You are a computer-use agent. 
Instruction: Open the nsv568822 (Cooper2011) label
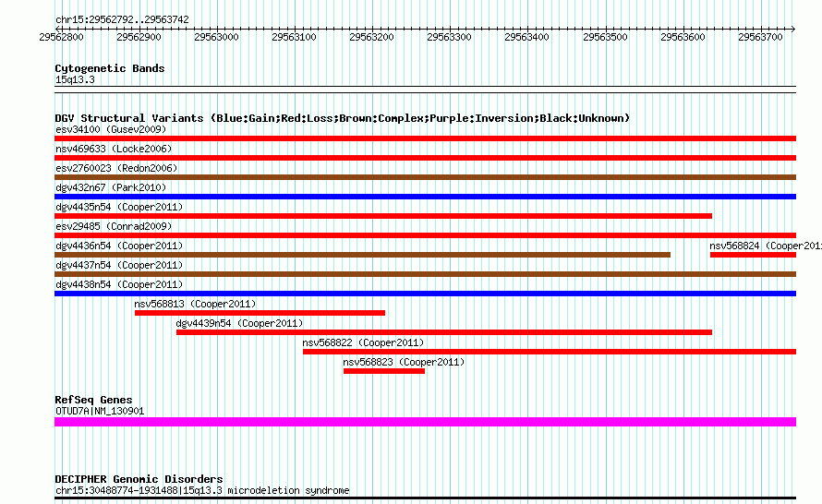(363, 342)
